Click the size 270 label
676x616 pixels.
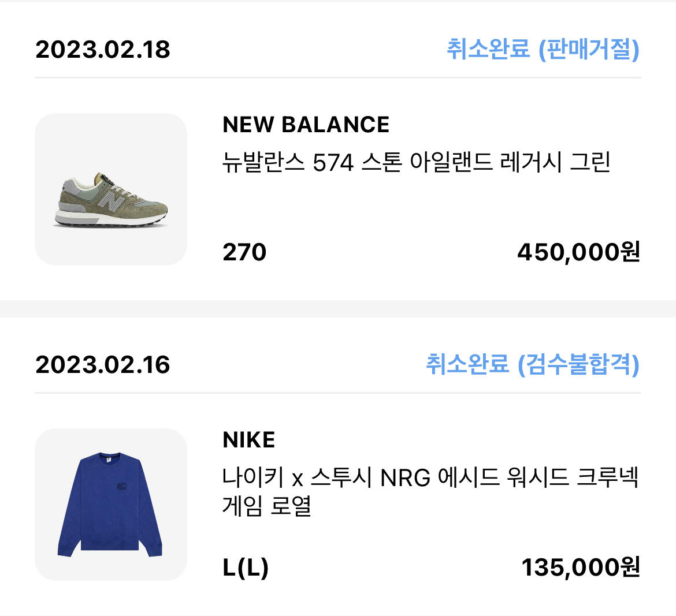click(x=244, y=252)
